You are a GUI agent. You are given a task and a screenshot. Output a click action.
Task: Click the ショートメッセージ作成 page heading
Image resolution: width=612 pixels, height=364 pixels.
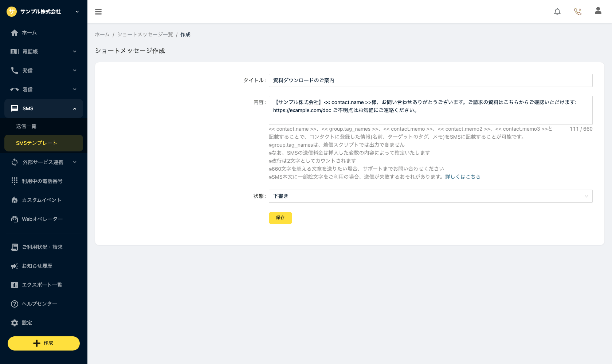click(x=130, y=51)
